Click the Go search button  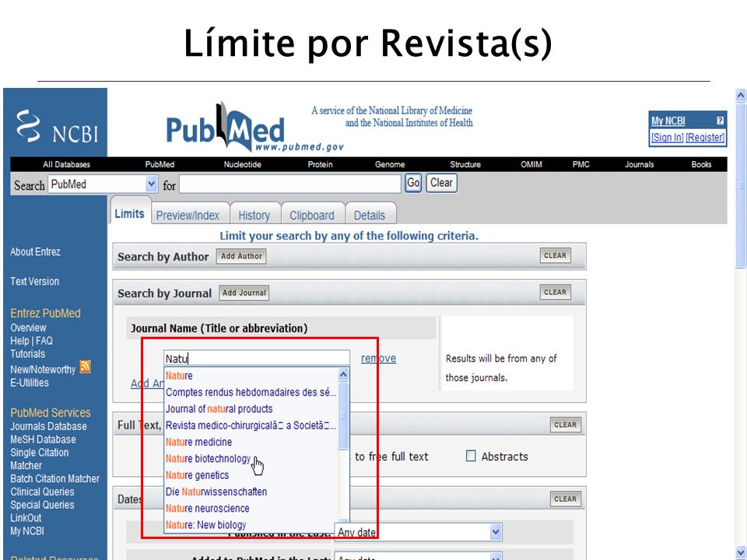413,183
